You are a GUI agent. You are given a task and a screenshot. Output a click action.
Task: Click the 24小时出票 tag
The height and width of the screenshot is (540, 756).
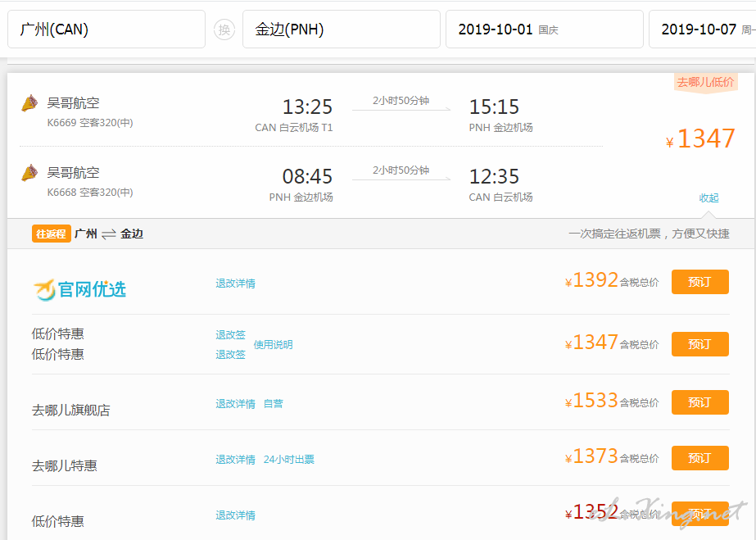pos(289,460)
